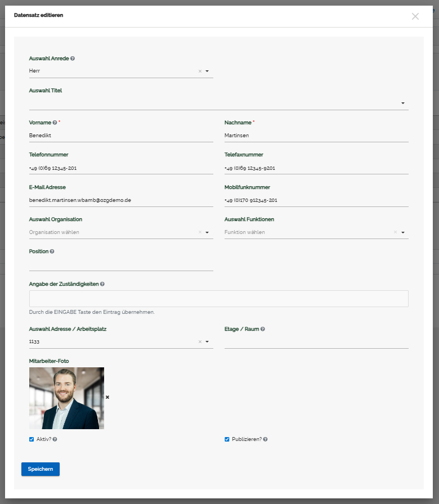This screenshot has height=504, width=439.
Task: Click help icon next to Auswahl Anrede
Action: pyautogui.click(x=73, y=58)
